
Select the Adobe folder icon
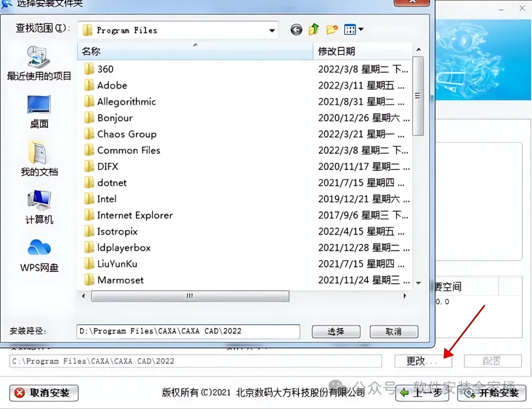point(89,85)
